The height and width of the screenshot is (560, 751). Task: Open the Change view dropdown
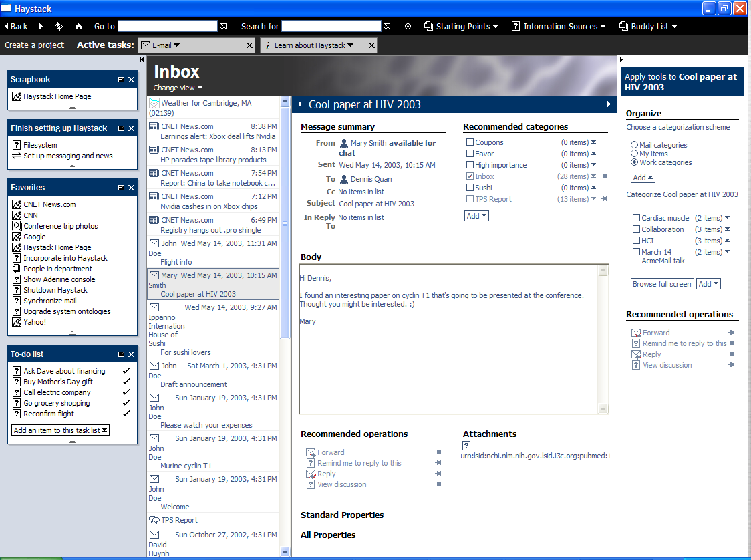pos(178,88)
